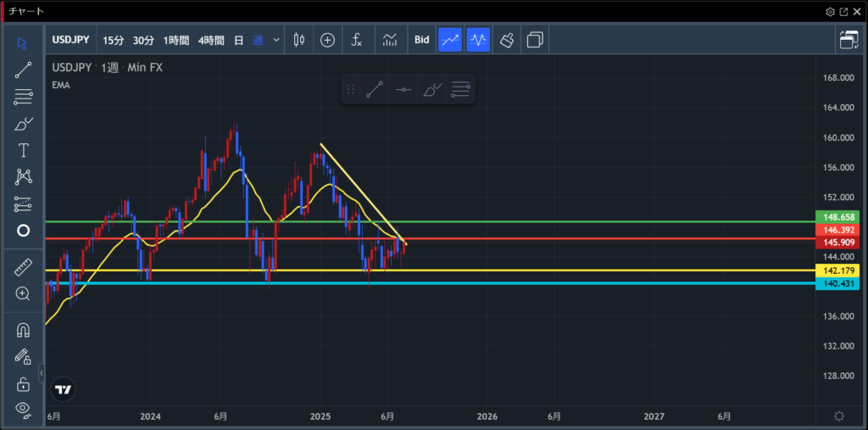The height and width of the screenshot is (430, 868).
Task: Click the compare or add symbol plus icon
Action: tap(328, 40)
